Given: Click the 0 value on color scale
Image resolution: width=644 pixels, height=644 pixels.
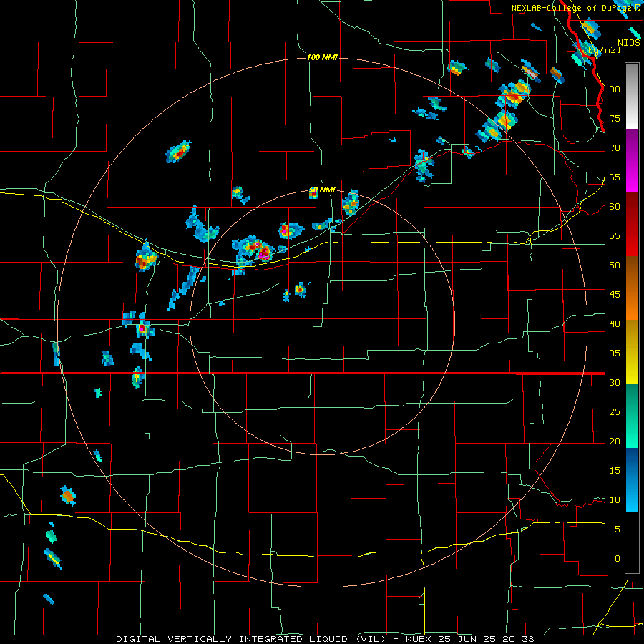Looking at the screenshot, I should tap(618, 559).
